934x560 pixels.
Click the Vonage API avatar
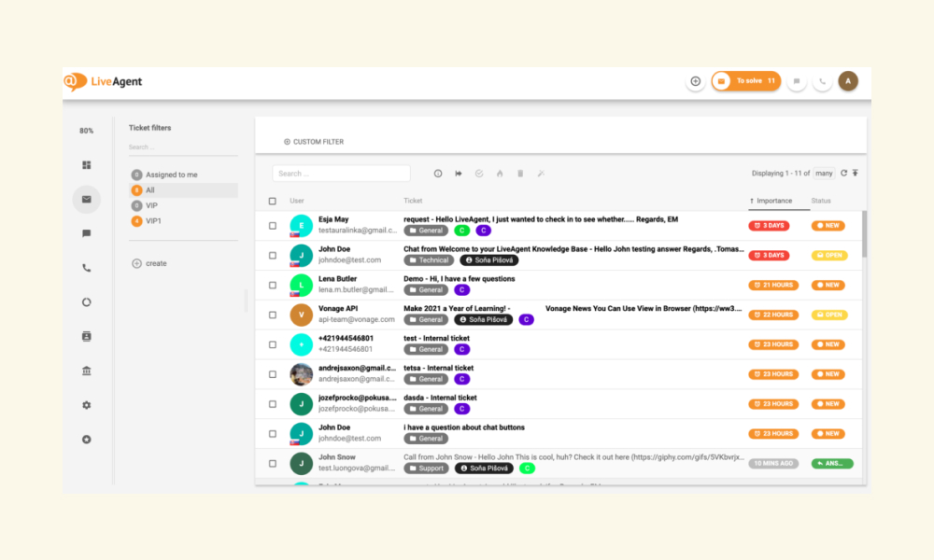click(302, 315)
